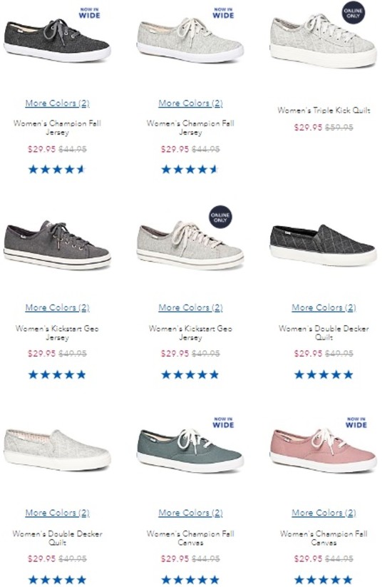This screenshot has height=587, width=392.
Task: Click the Women's Triple Kick Quilt title
Action: point(324,111)
